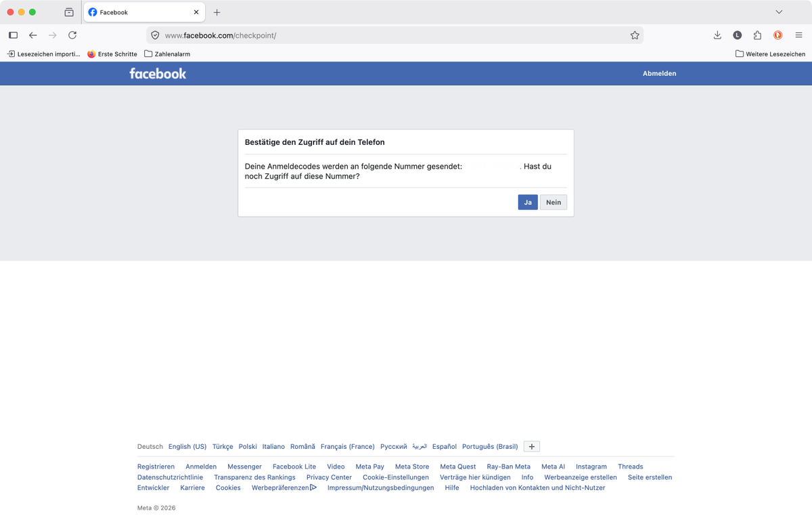Click the round L account icon
The width and height of the screenshot is (812, 524).
tap(738, 35)
